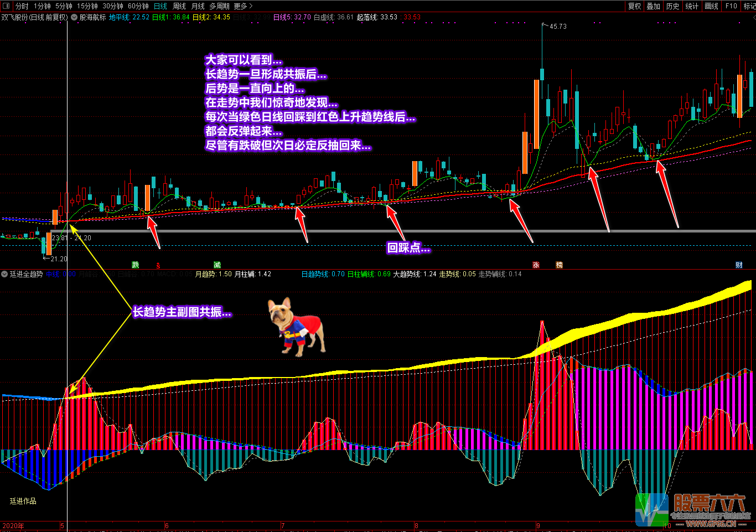Select the 60分钟 period tab

pos(138,6)
